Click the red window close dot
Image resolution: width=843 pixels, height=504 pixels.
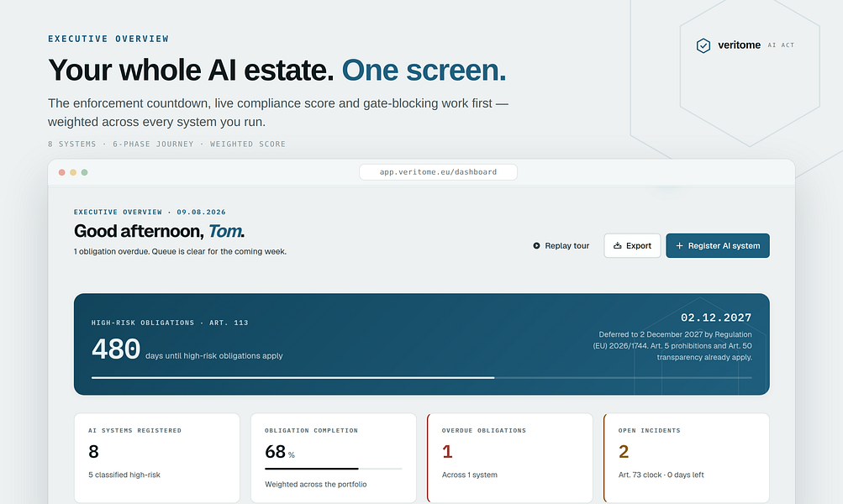click(x=62, y=172)
